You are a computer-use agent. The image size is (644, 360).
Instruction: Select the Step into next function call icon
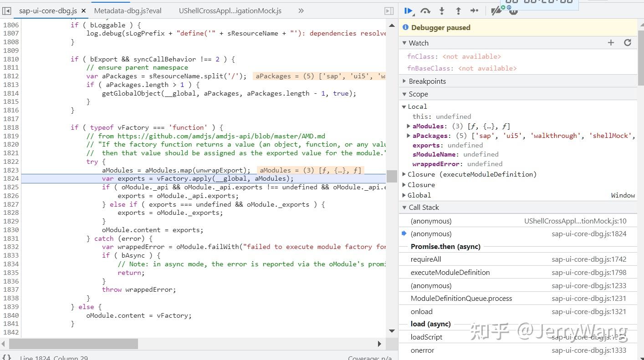tap(441, 10)
